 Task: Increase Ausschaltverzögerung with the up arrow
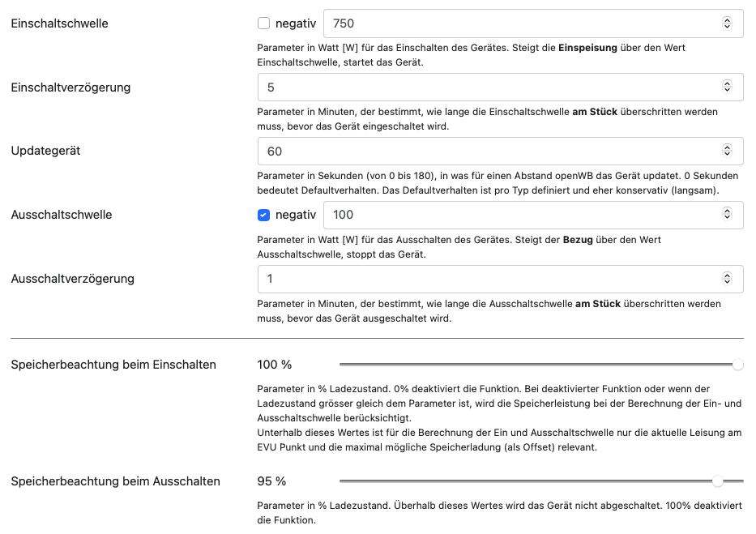click(727, 276)
